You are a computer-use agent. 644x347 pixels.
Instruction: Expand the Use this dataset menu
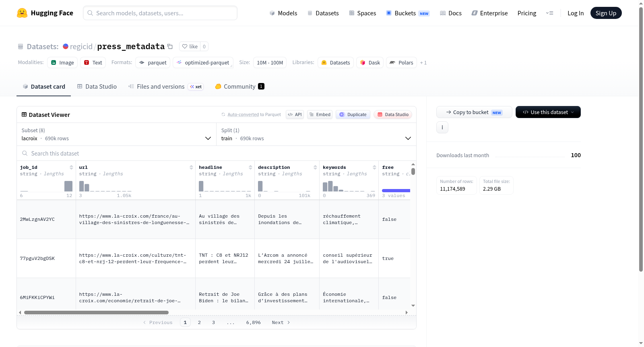point(548,112)
